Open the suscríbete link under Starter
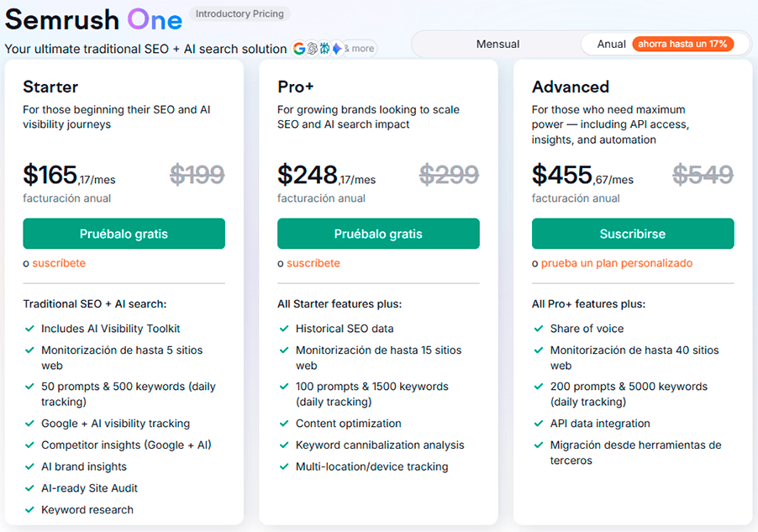This screenshot has height=532, width=758. (60, 262)
